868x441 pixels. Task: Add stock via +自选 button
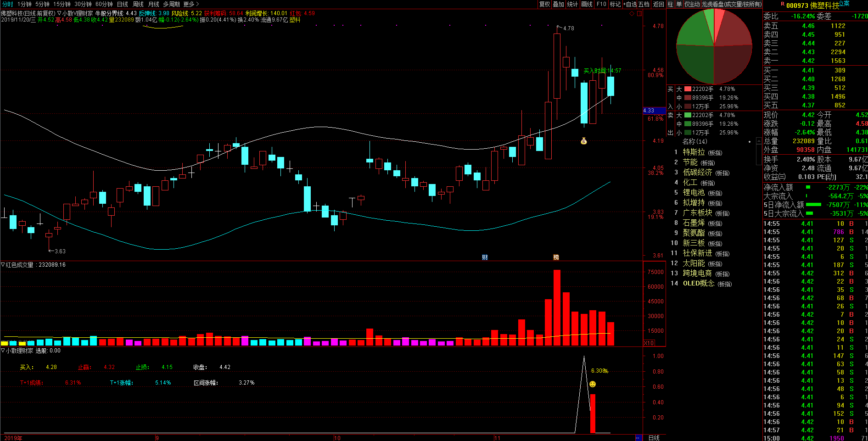pyautogui.click(x=630, y=4)
